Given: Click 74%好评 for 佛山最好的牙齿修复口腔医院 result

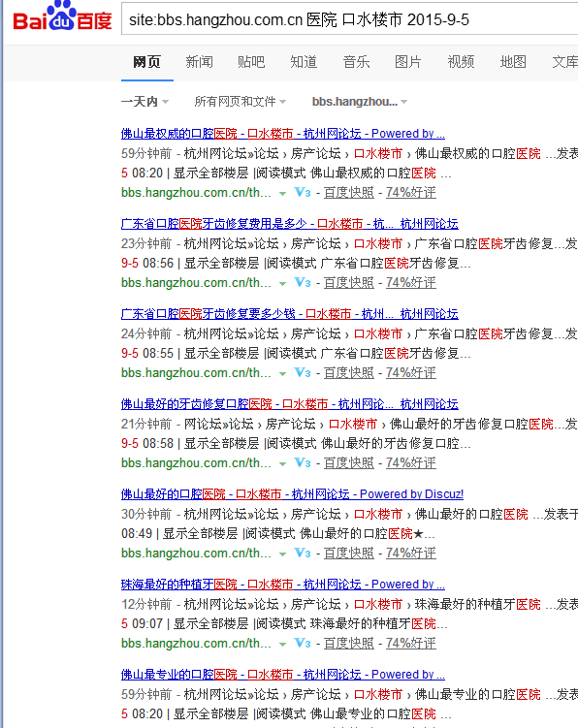Looking at the screenshot, I should 411,462.
